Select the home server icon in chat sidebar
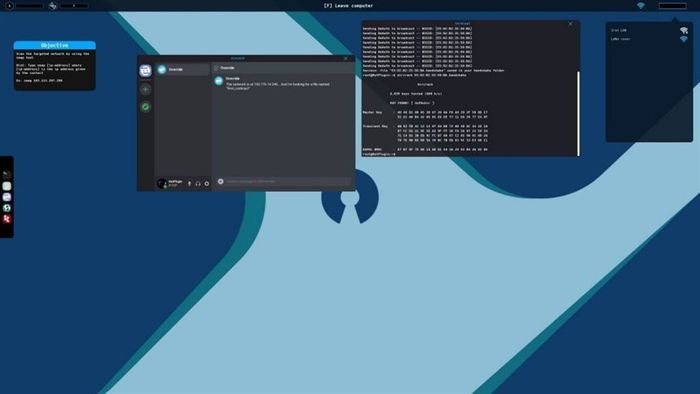 146,71
